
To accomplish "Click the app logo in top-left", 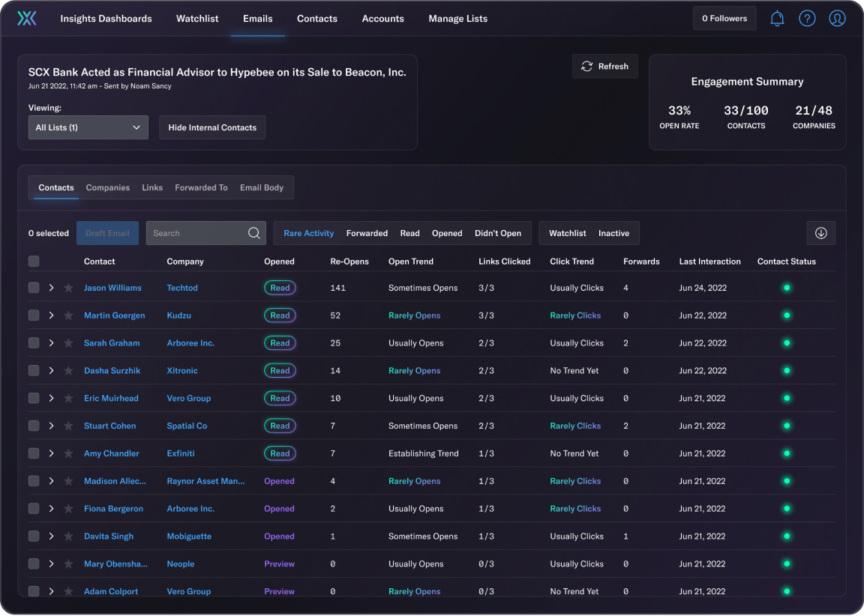I will [27, 19].
